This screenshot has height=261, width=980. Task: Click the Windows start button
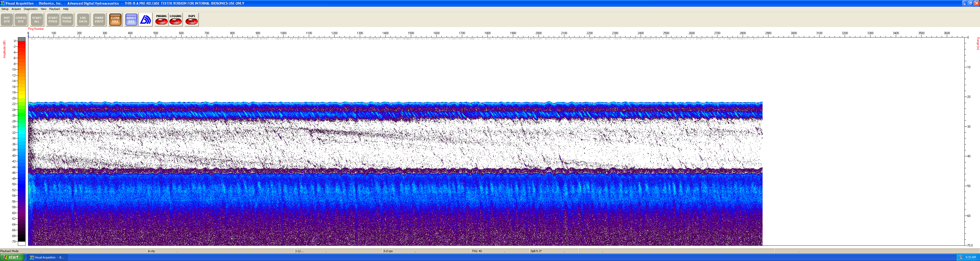pyautogui.click(x=13, y=258)
